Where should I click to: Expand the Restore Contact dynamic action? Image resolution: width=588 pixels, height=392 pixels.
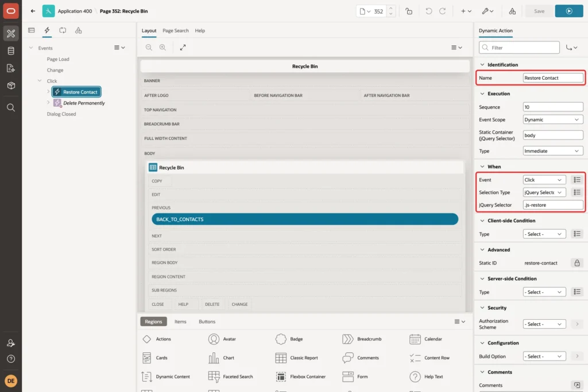(x=48, y=91)
